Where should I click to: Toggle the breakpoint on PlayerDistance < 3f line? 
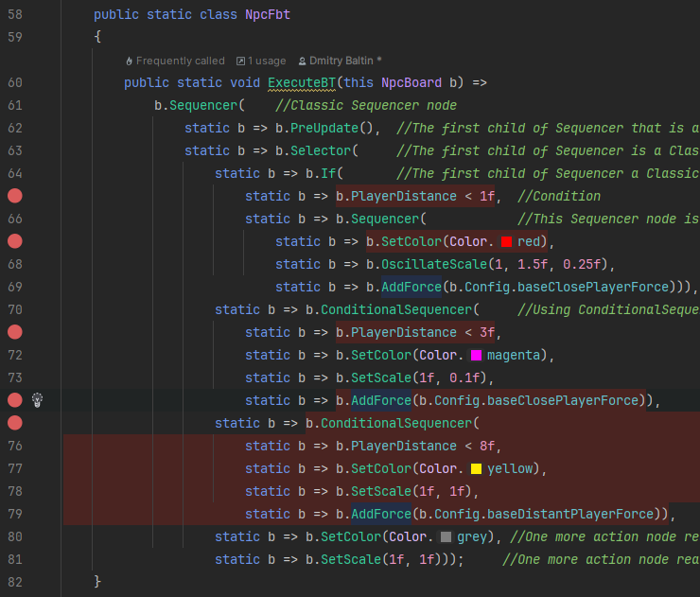pos(15,332)
